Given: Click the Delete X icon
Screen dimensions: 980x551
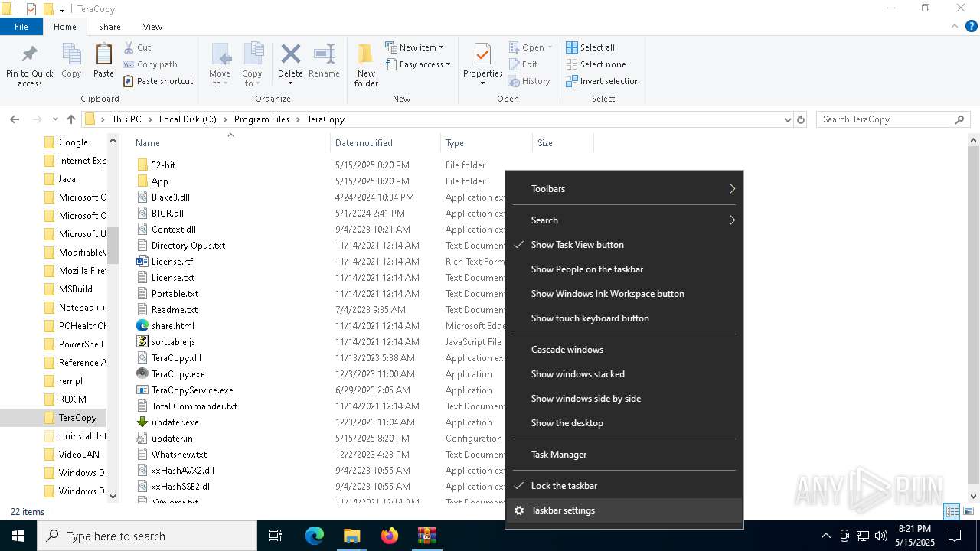Looking at the screenshot, I should 290,54.
